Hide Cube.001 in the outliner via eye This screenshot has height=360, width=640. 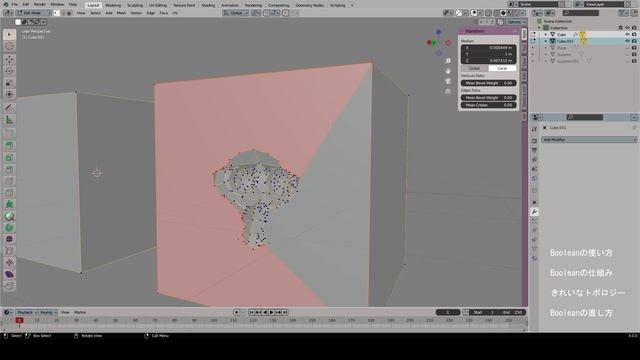click(x=627, y=41)
